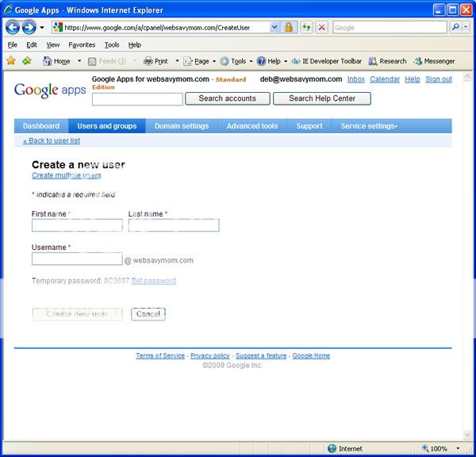
Task: Click the First name input field
Action: 77,225
